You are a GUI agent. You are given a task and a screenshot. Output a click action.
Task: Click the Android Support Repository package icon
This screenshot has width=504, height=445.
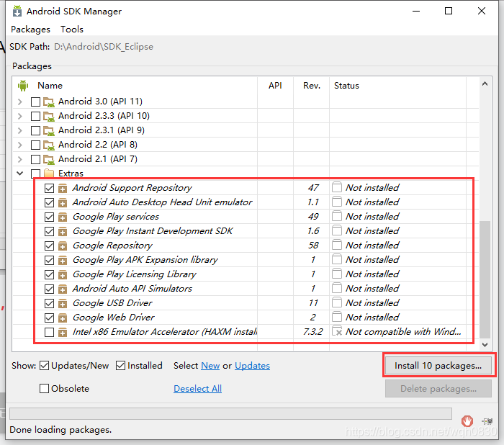point(63,188)
